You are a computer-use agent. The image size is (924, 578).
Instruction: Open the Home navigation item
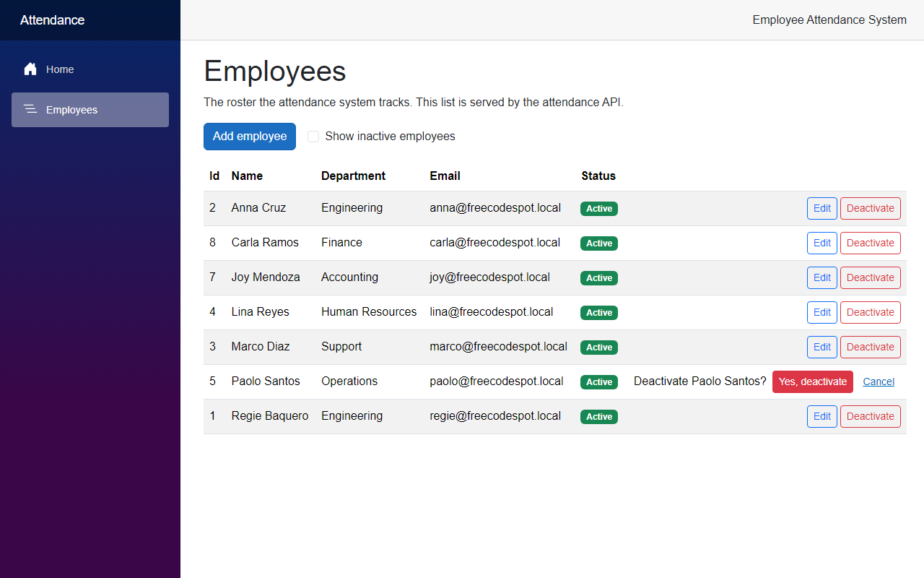(90, 69)
